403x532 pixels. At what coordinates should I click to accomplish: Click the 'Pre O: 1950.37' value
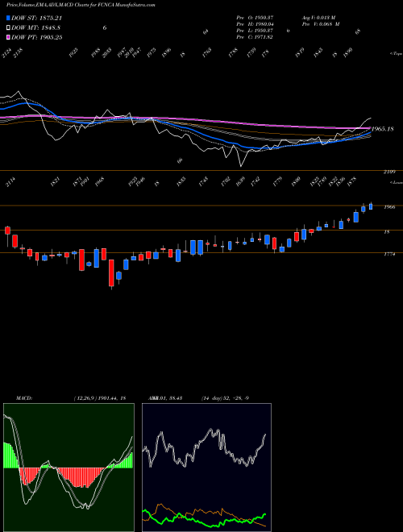(x=255, y=18)
